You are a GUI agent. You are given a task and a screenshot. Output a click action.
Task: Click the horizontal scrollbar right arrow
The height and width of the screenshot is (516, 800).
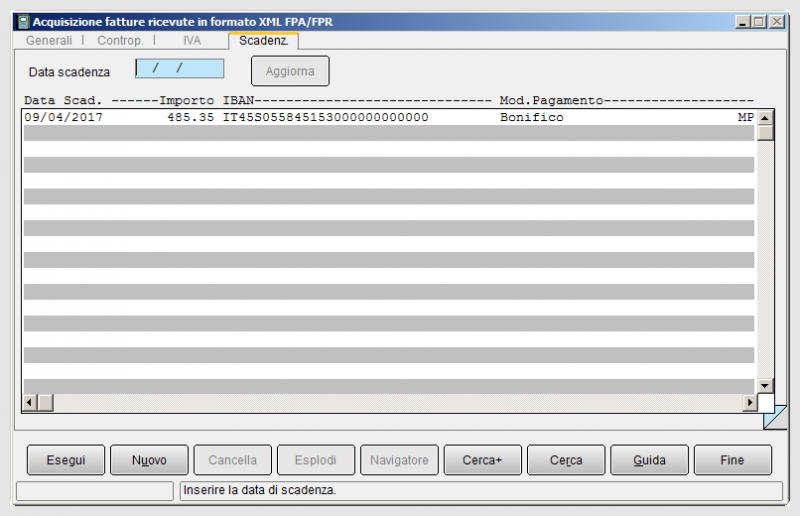pos(749,403)
